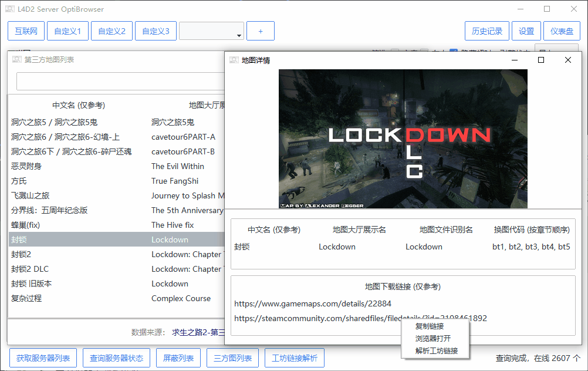Open the gamemaps.com download link

point(313,304)
